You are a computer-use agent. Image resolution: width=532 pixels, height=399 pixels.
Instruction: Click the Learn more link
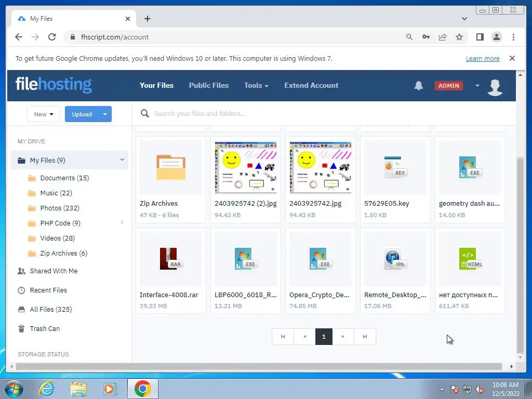[483, 58]
